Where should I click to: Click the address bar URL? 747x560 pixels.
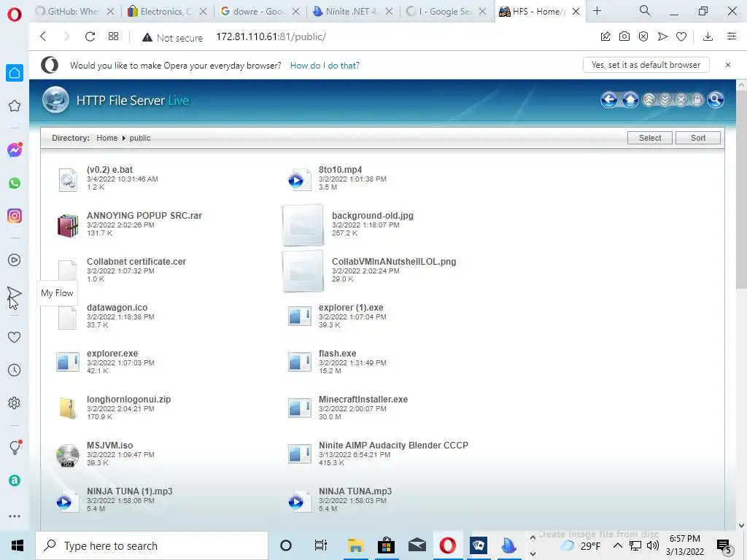[271, 36]
